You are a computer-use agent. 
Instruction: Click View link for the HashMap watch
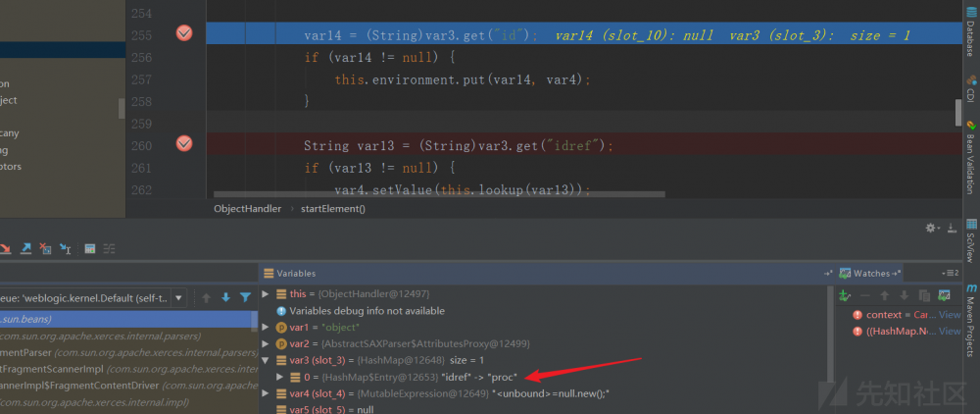(x=950, y=332)
